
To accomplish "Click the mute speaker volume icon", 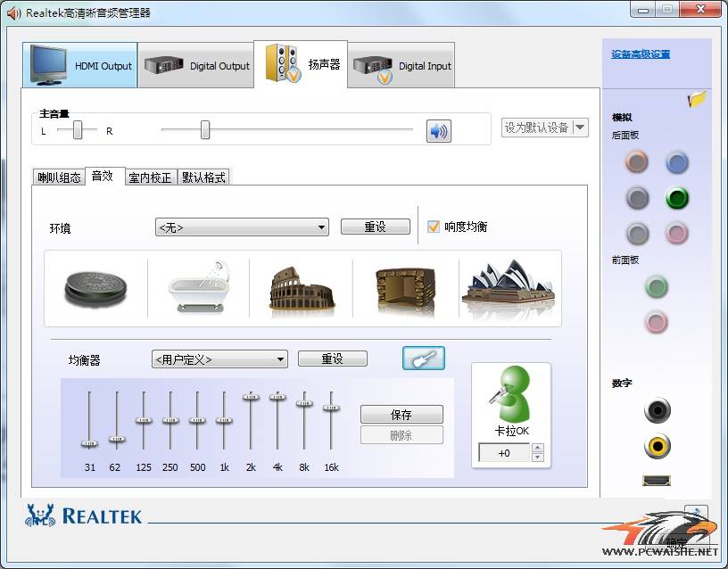I will 438,131.
